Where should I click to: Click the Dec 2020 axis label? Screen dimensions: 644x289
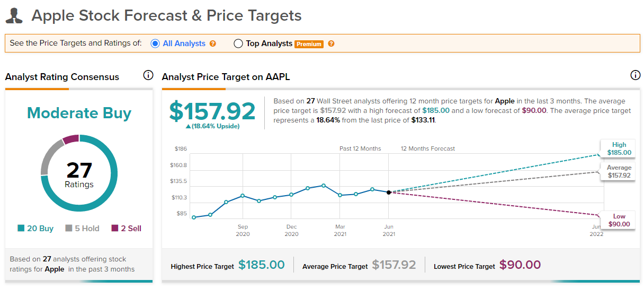[x=291, y=230]
